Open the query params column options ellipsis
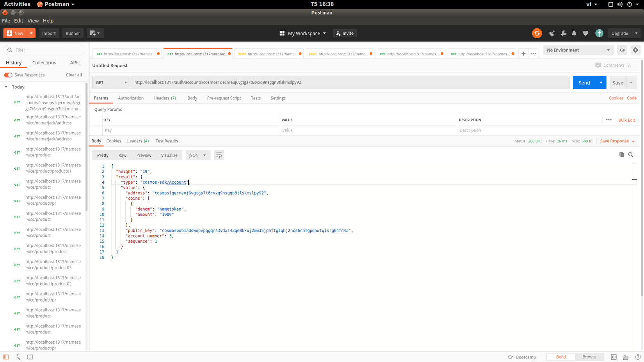The image size is (644, 362). [x=609, y=120]
